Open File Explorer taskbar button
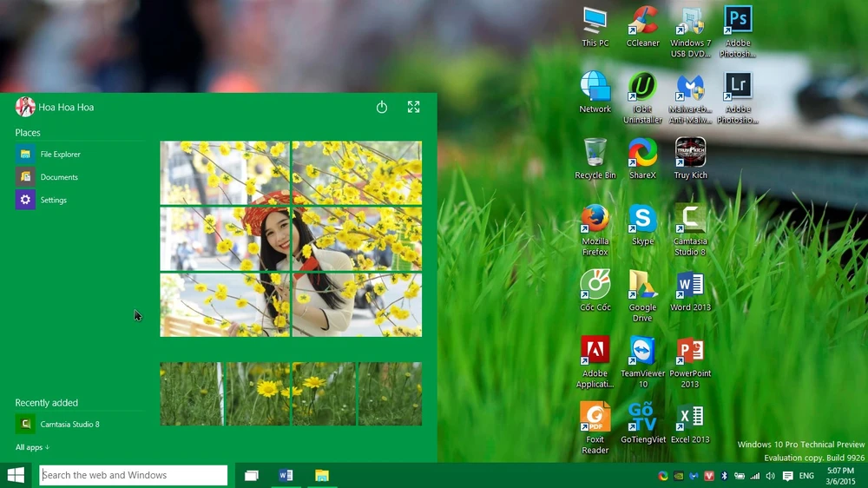 322,475
